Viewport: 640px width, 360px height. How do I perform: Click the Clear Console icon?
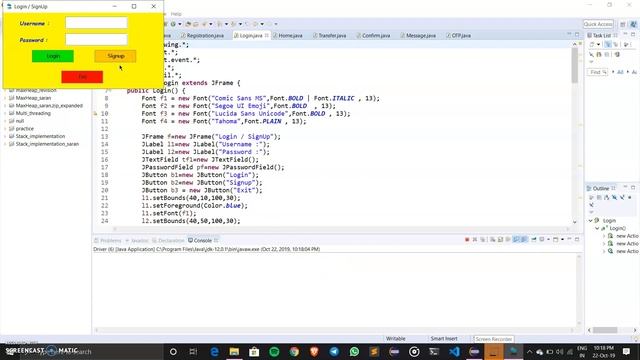point(493,240)
